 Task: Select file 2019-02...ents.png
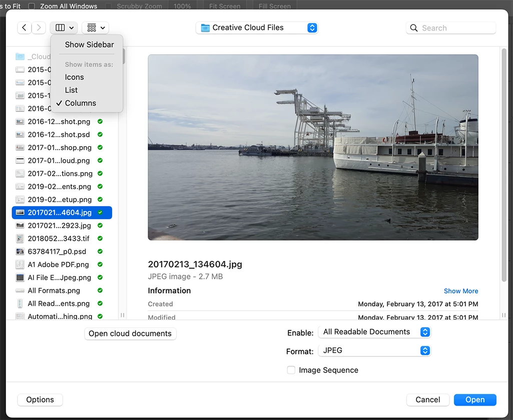[x=62, y=187]
